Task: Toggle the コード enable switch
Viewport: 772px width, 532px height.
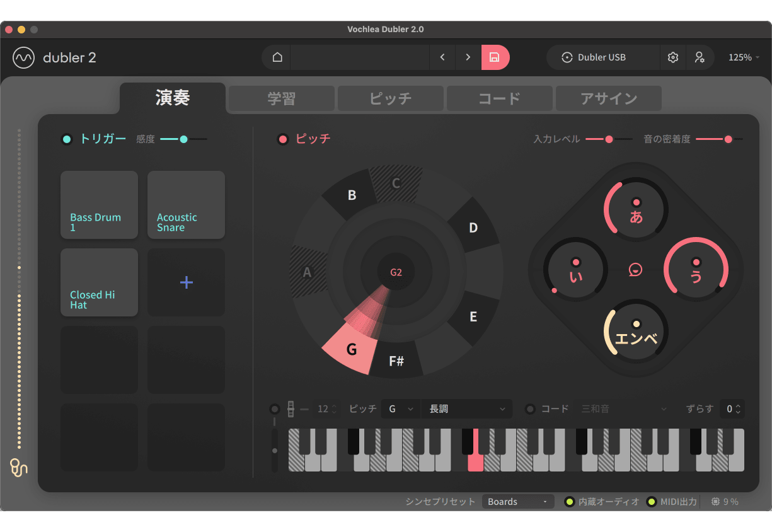Action: 531,409
